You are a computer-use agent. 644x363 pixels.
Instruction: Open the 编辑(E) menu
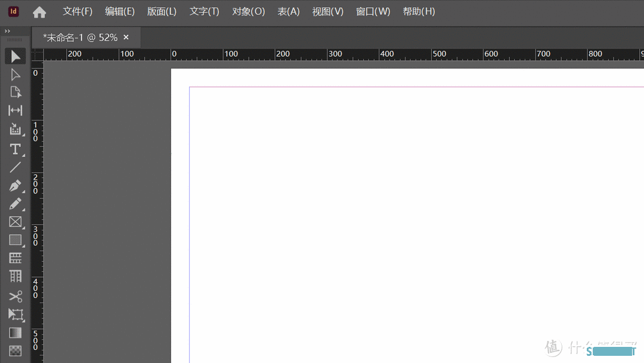[119, 11]
